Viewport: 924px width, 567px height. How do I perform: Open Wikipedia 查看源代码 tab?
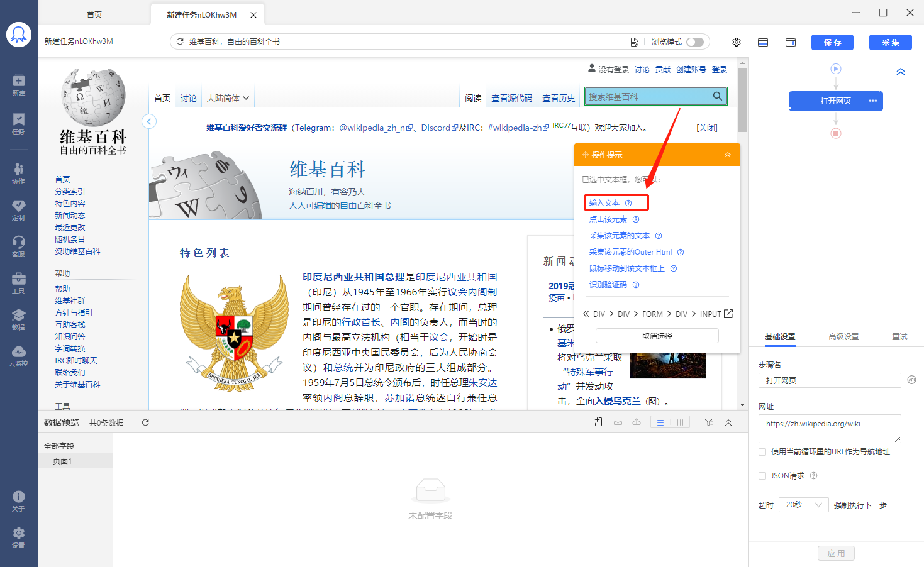point(511,98)
